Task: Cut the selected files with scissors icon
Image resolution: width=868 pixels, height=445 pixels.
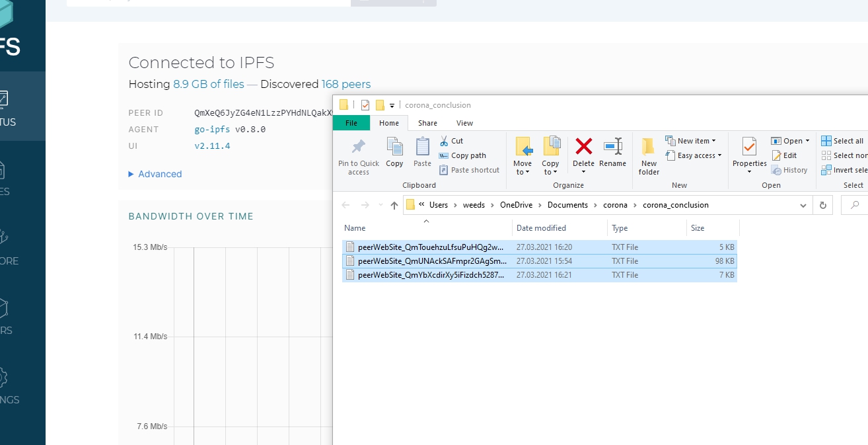Action: click(x=451, y=141)
